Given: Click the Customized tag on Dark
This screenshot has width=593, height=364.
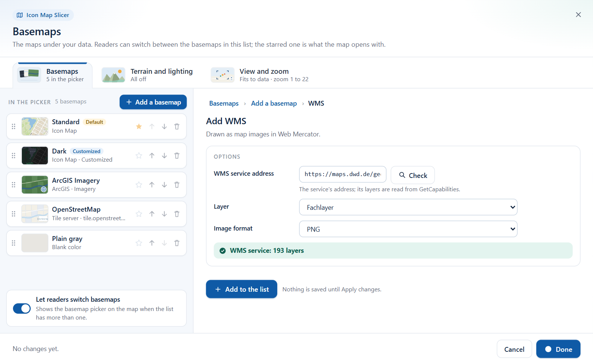Looking at the screenshot, I should pos(86,151).
